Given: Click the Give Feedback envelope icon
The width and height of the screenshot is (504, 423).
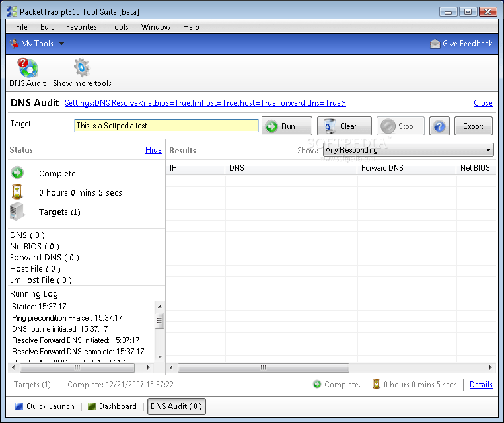Looking at the screenshot, I should pyautogui.click(x=435, y=44).
